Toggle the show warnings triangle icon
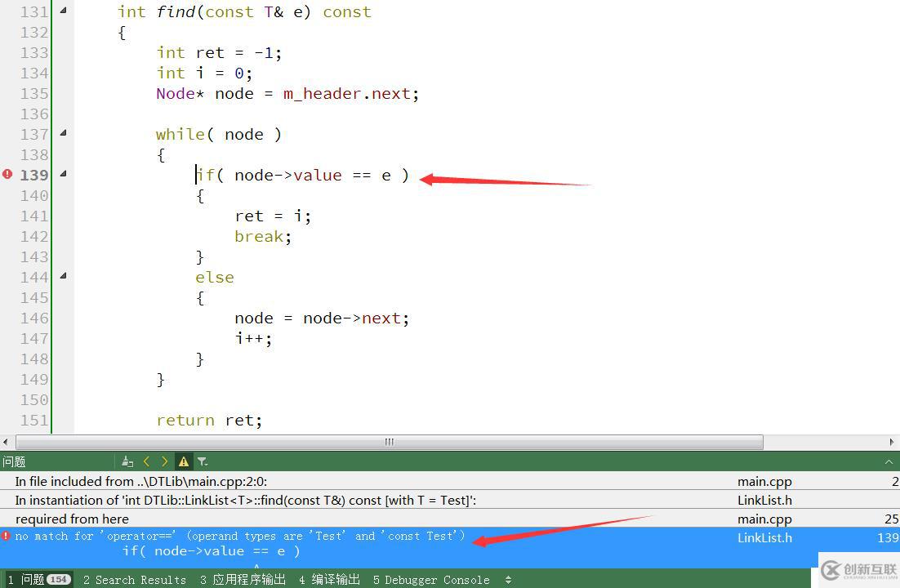This screenshot has width=900, height=588. (184, 461)
